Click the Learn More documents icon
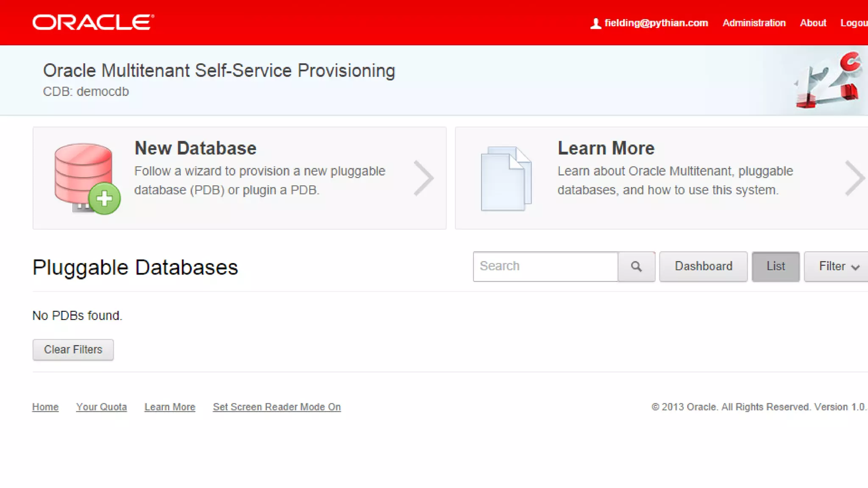The image size is (868, 488). click(x=506, y=178)
